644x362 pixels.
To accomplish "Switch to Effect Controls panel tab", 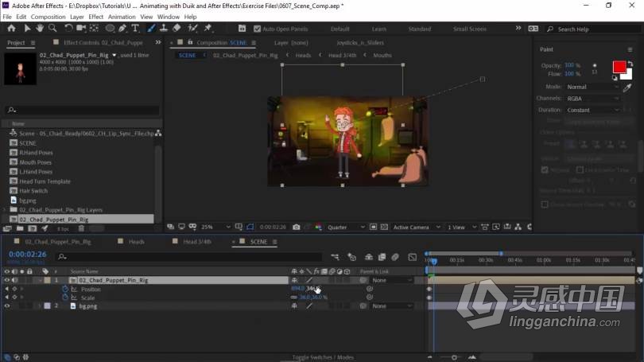I will [x=103, y=42].
